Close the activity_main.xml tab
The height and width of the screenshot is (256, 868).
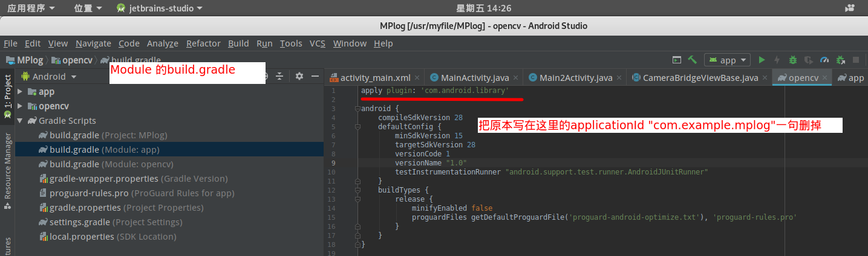tap(417, 78)
